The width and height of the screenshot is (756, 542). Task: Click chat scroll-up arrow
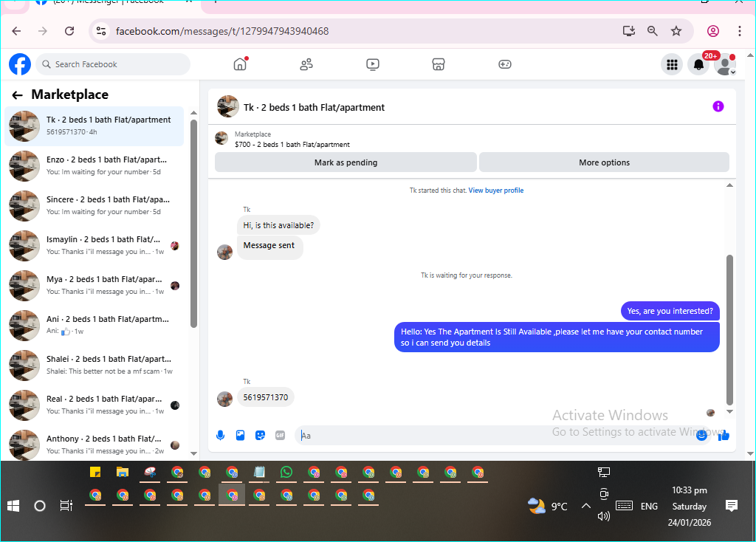click(x=729, y=185)
